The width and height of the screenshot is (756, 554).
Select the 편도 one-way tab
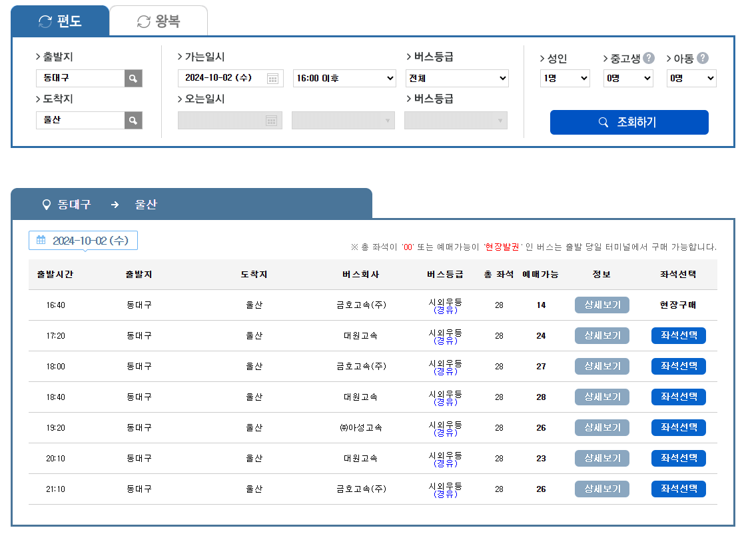[x=60, y=21]
